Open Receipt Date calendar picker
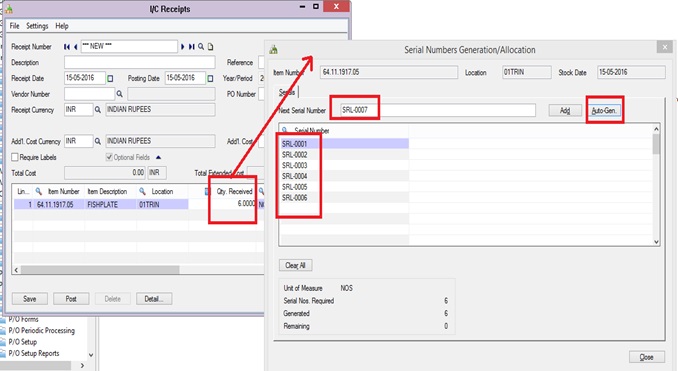The height and width of the screenshot is (371, 678). (110, 79)
